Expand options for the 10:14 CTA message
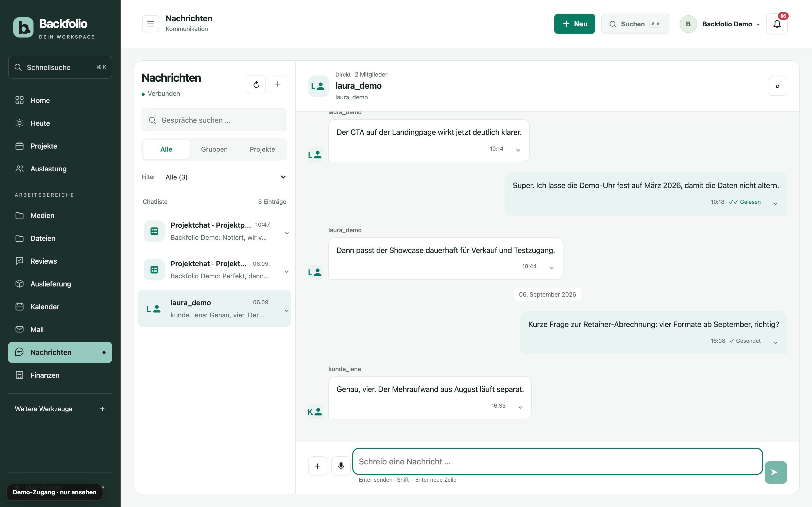Screen dimensions: 812x507 [x=518, y=150]
